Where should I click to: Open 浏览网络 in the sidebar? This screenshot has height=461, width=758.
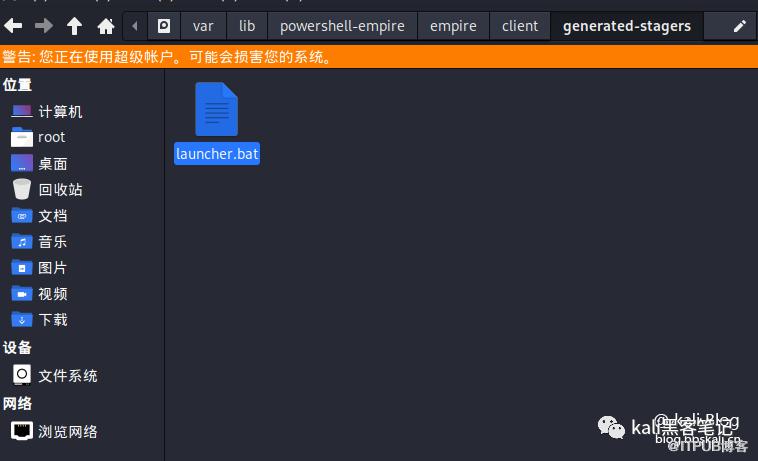click(x=68, y=432)
